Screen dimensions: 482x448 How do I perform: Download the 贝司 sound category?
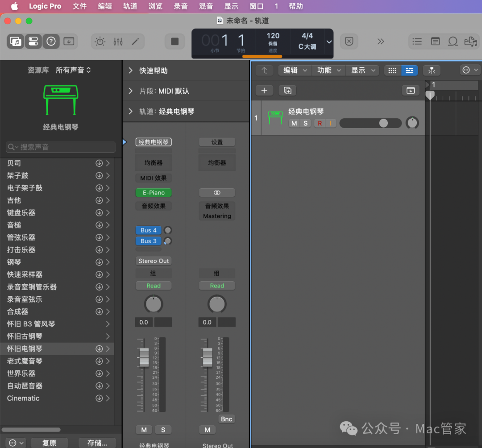point(99,163)
